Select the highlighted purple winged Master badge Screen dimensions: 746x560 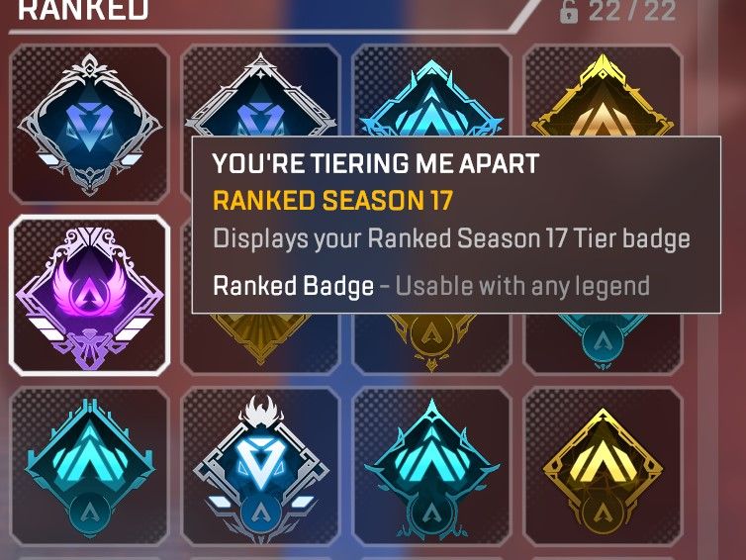click(89, 295)
